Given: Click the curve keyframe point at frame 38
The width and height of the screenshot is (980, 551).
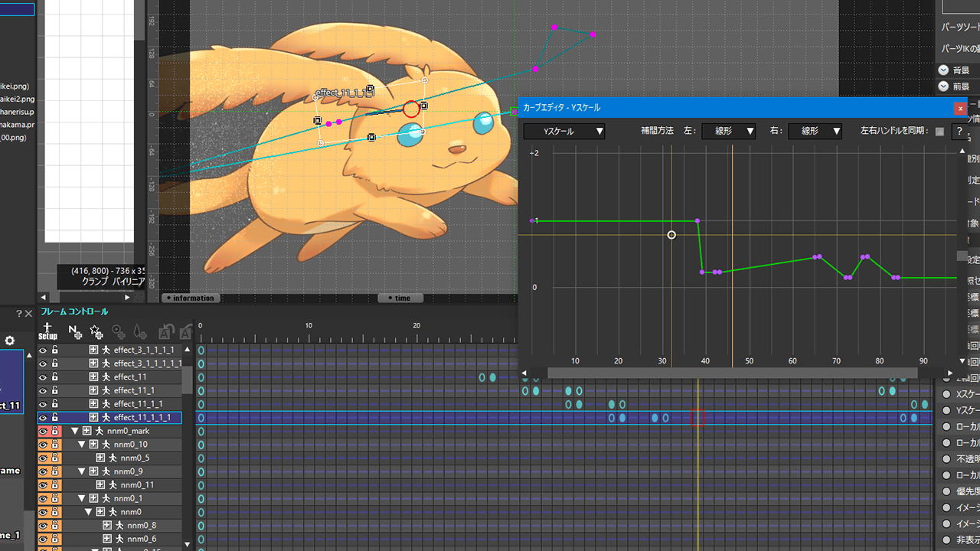Looking at the screenshot, I should 697,220.
